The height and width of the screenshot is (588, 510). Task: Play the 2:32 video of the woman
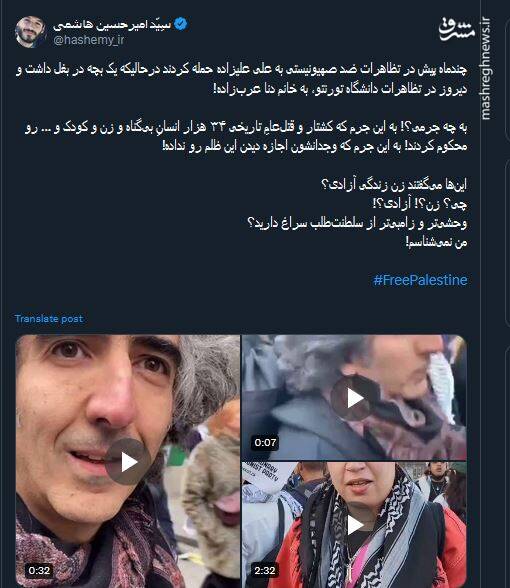pyautogui.click(x=354, y=525)
